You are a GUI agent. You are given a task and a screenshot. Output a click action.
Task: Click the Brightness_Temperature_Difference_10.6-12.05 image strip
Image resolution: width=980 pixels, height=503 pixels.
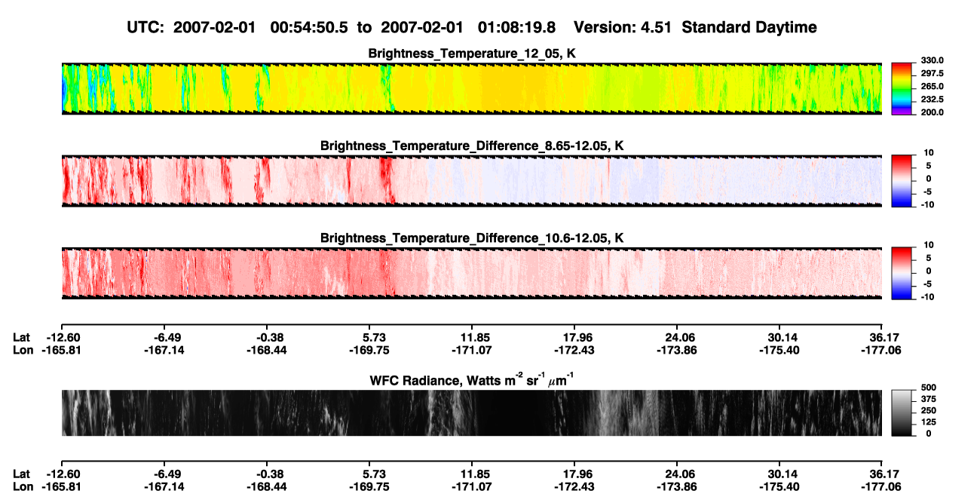471,273
